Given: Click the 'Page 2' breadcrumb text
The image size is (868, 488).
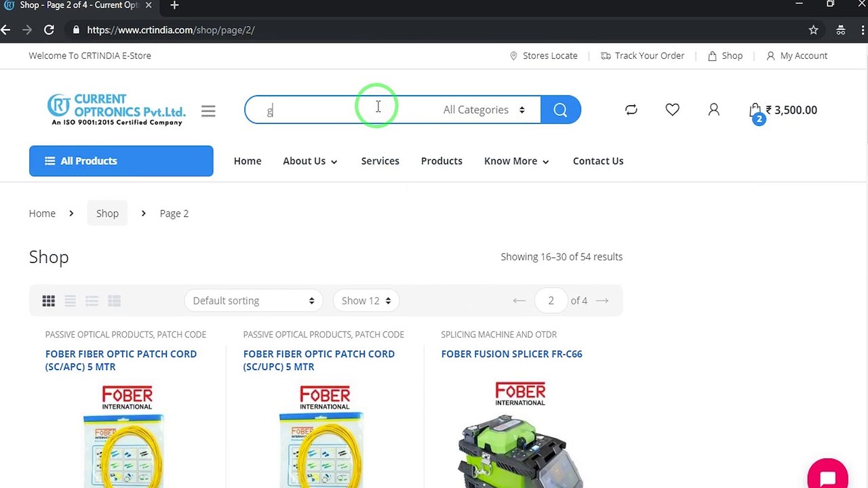Looking at the screenshot, I should pos(174,213).
